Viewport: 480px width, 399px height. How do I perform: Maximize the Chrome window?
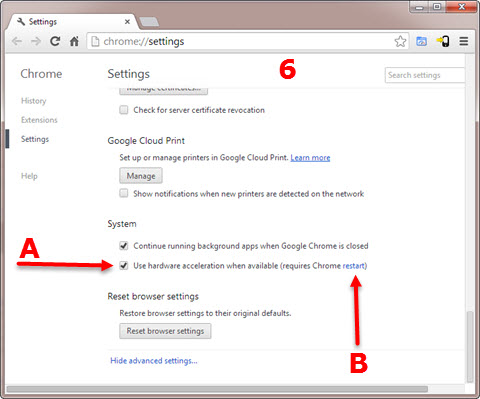click(x=437, y=7)
